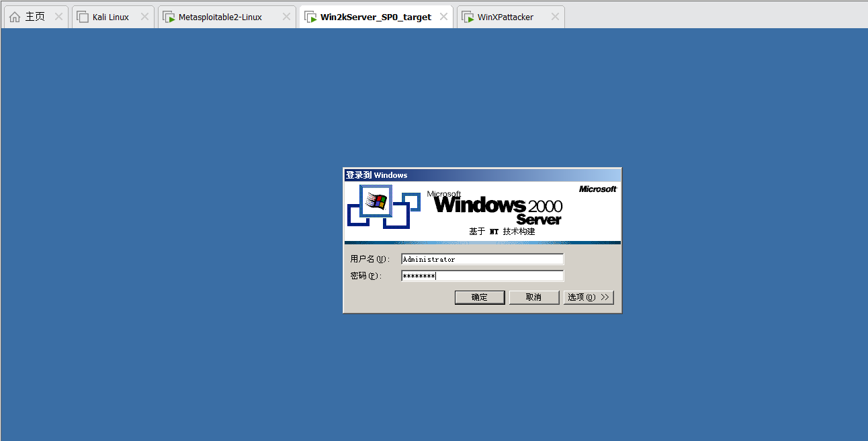Click the Windows 2000 flag logo
Viewport: 868px width, 441px height.
(x=376, y=201)
